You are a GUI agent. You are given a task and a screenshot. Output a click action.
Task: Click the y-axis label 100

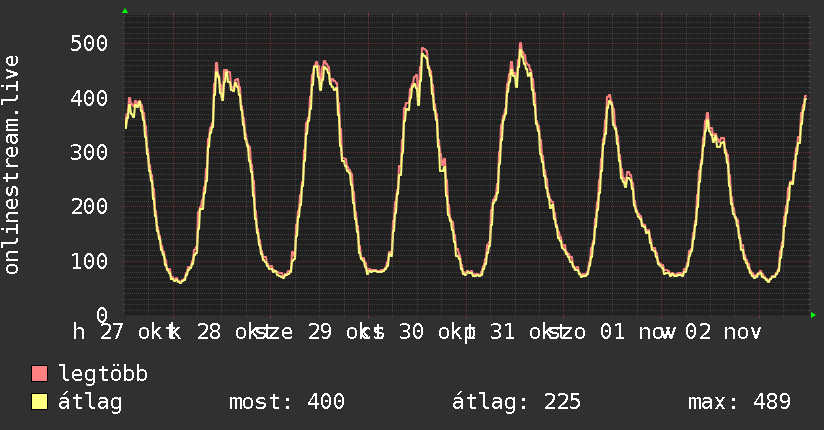click(x=89, y=261)
